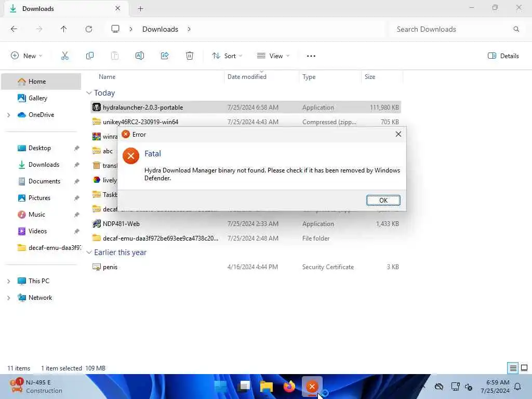Click the hydralauncher application icon
The height and width of the screenshot is (399, 532).
pos(96,107)
